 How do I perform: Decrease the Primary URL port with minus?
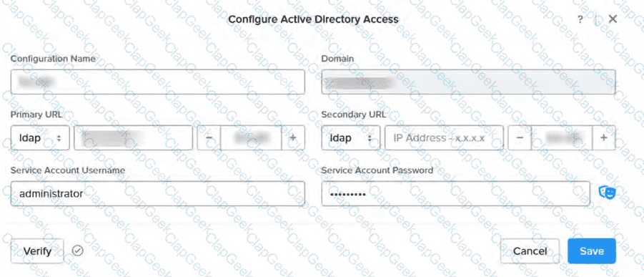click(209, 138)
